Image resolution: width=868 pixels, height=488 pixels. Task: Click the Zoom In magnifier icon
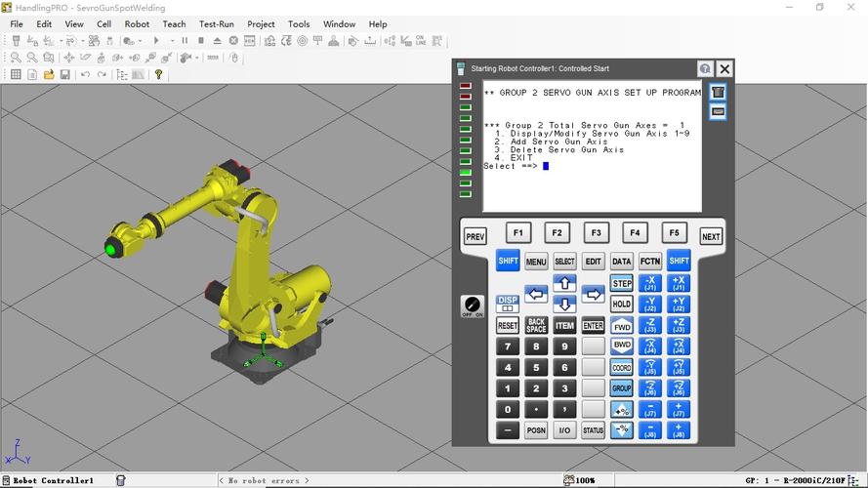(x=16, y=58)
